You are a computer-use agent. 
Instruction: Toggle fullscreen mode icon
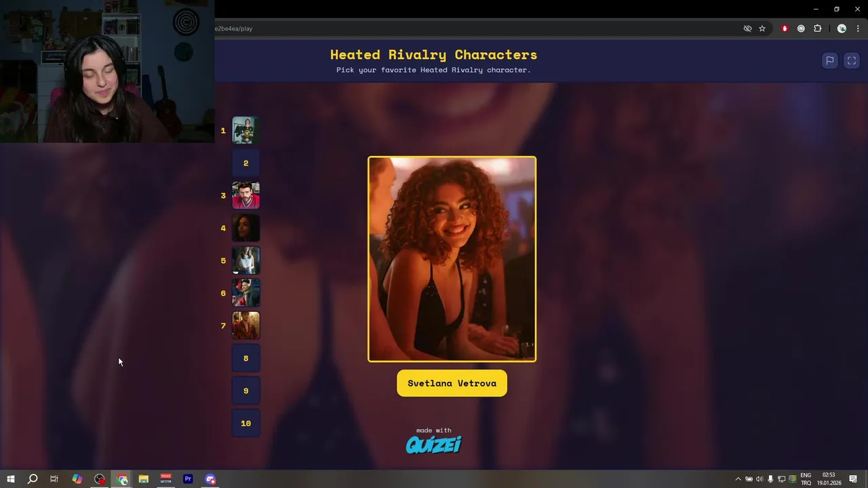[x=852, y=60]
